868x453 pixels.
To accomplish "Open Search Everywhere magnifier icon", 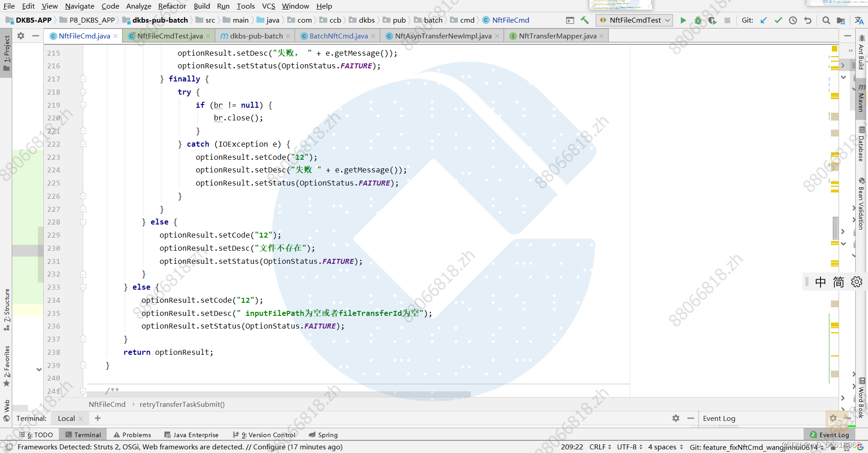I will [826, 20].
